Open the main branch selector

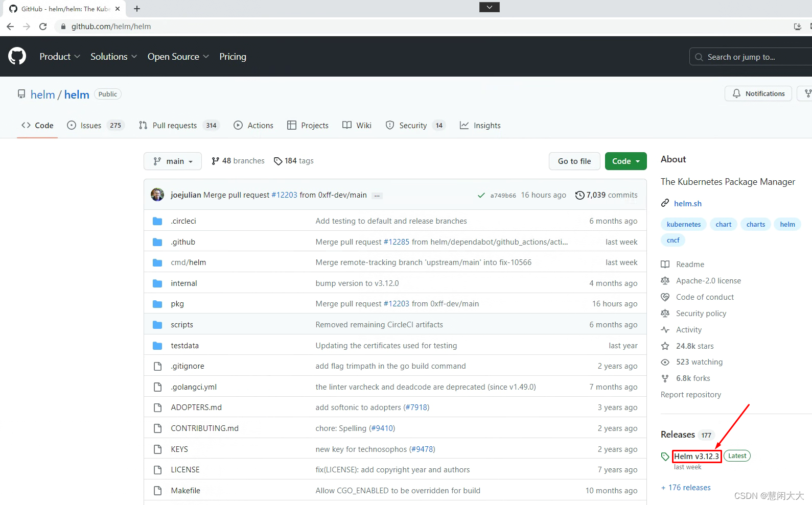click(x=173, y=161)
